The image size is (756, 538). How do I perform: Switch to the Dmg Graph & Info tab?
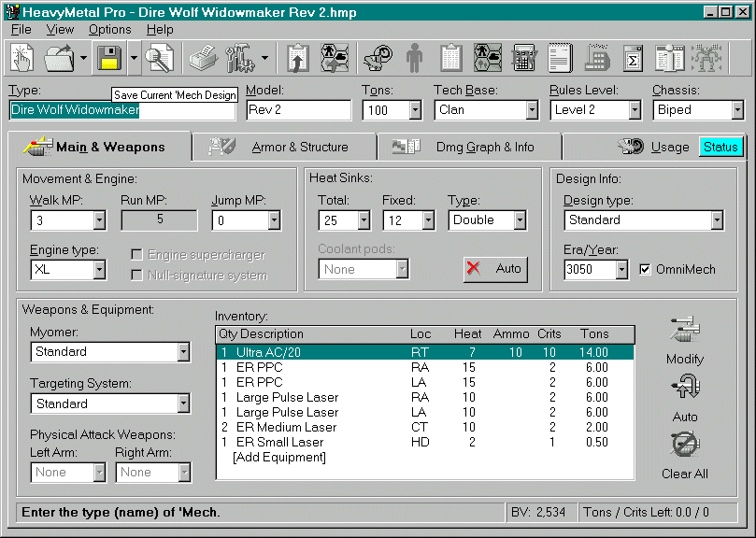click(x=470, y=147)
